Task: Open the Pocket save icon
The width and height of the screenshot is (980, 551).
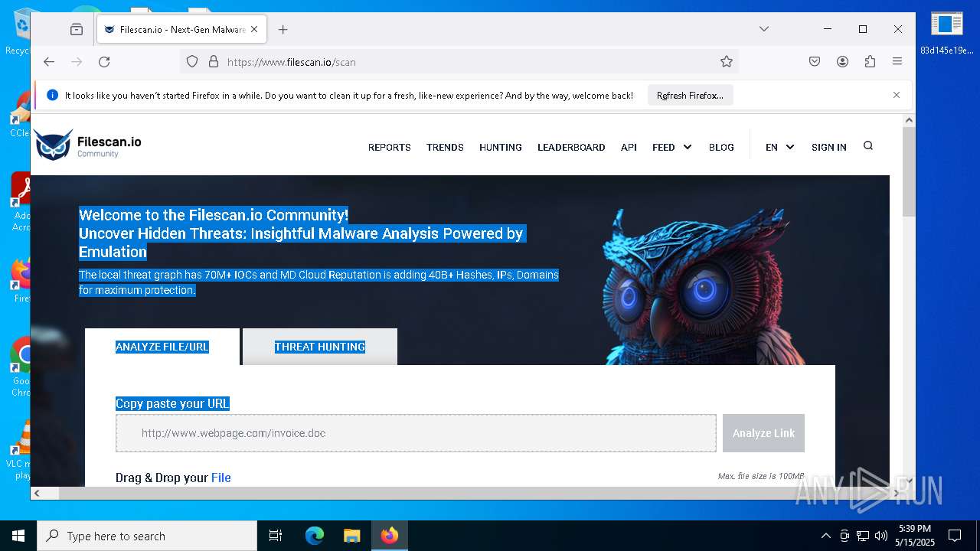Action: [x=815, y=62]
